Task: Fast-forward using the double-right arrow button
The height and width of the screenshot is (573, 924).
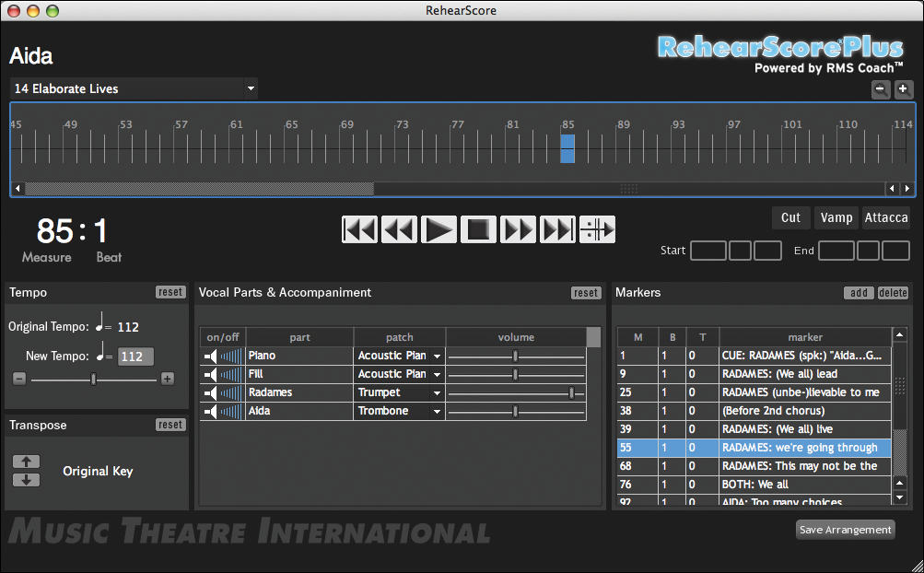Action: click(x=518, y=229)
